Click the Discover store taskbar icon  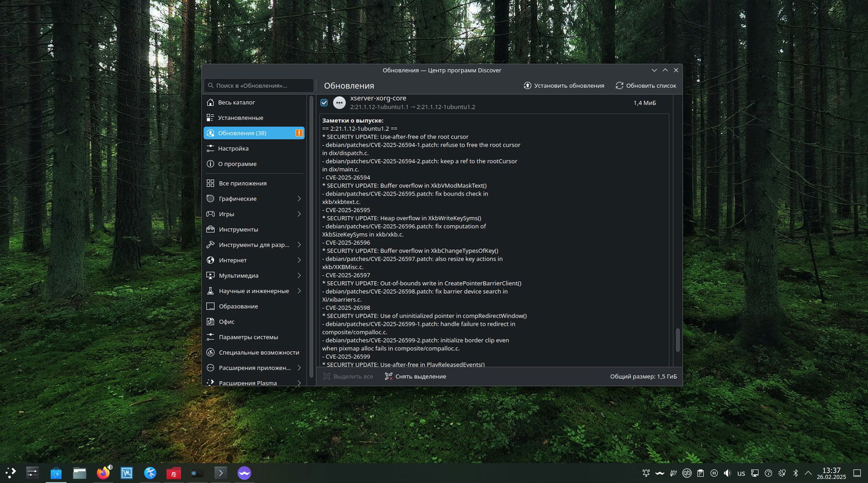point(56,473)
